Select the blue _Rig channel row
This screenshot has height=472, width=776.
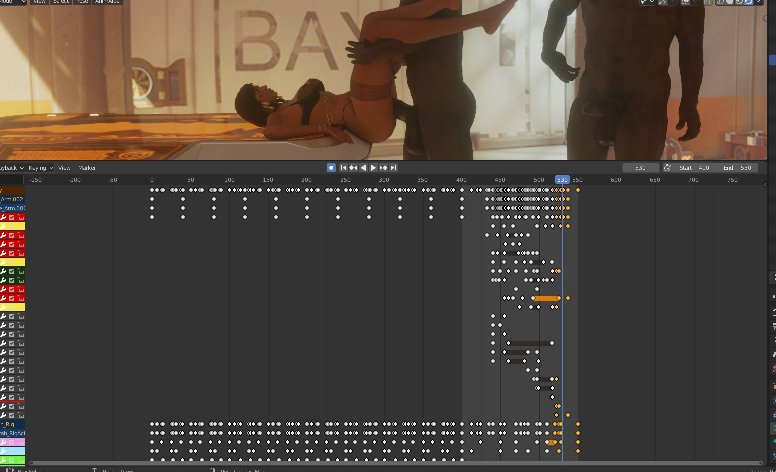click(12, 424)
